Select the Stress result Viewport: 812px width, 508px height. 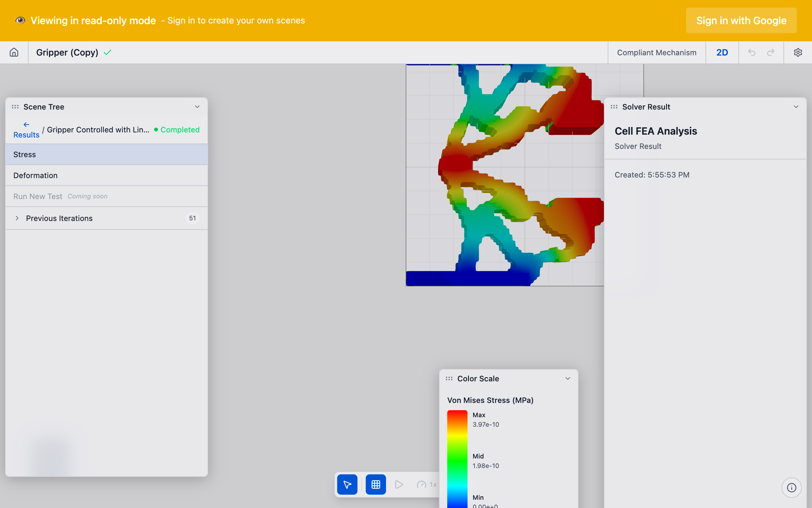point(106,155)
